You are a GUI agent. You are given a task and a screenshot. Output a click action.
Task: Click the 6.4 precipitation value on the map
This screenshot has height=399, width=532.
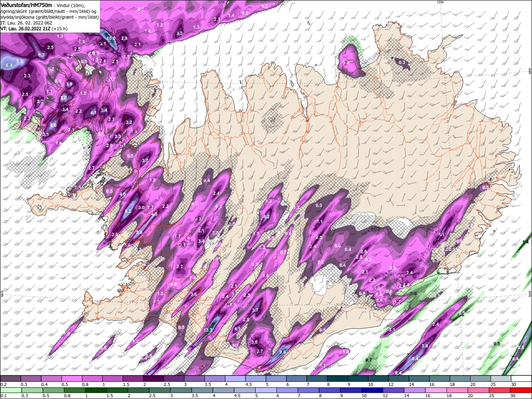(10, 66)
